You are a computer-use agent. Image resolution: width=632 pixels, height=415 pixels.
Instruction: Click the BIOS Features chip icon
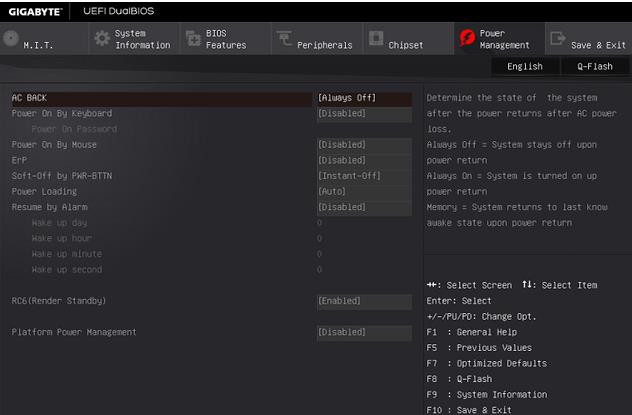[x=193, y=39]
